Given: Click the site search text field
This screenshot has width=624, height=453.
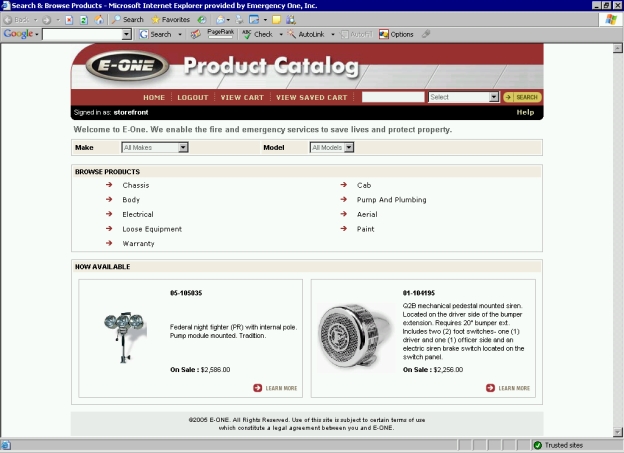Looking at the screenshot, I should tap(393, 97).
